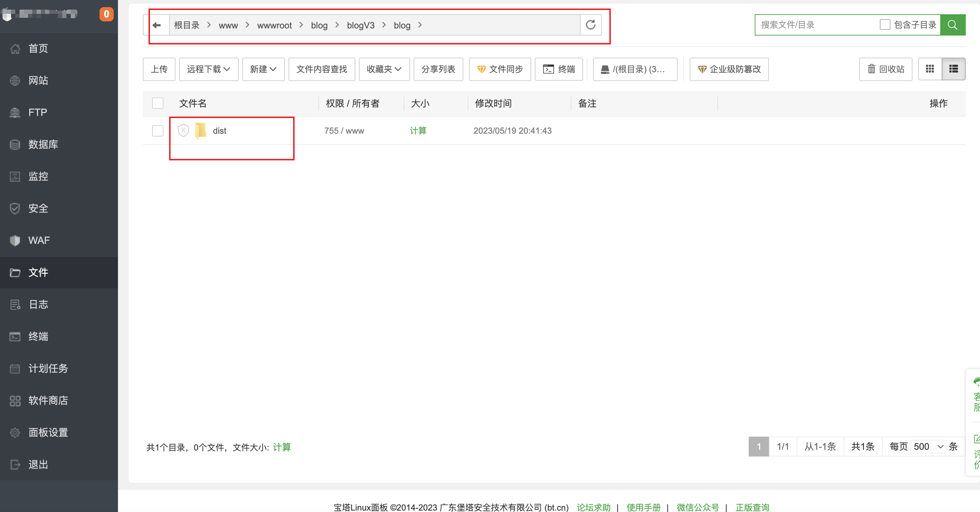
Task: Open 监控 monitoring section
Action: pyautogui.click(x=59, y=177)
